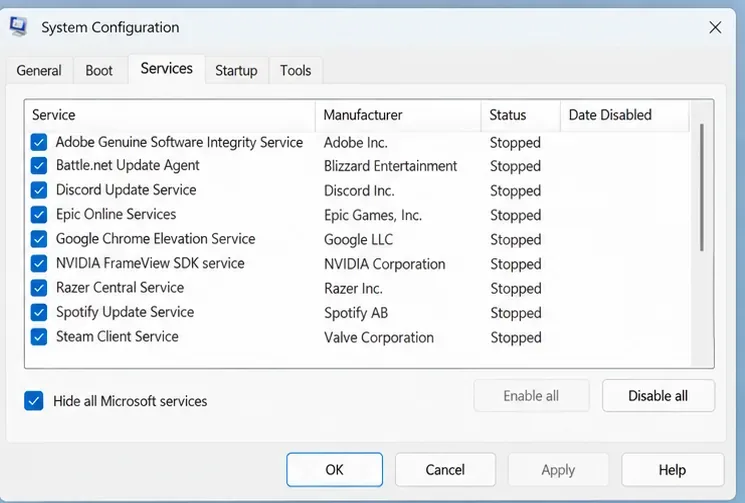Select the Discord Update Service name
Image resolution: width=745 pixels, height=503 pixels.
point(126,190)
